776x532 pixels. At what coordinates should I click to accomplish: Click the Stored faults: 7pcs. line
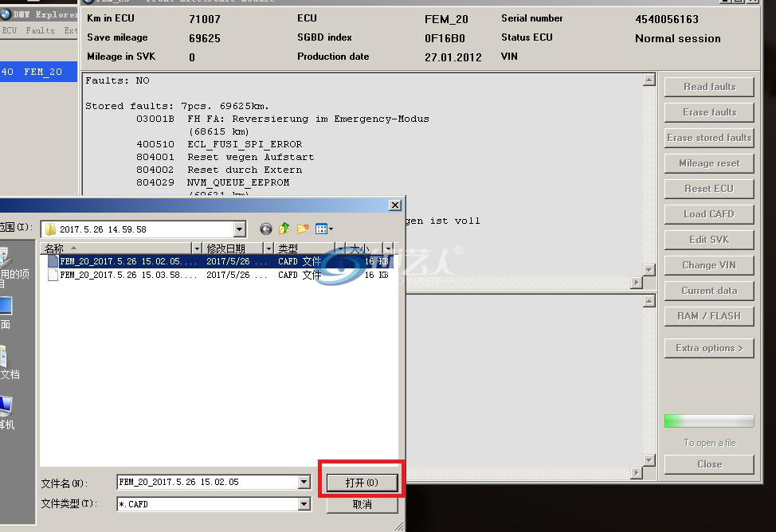[x=177, y=107]
